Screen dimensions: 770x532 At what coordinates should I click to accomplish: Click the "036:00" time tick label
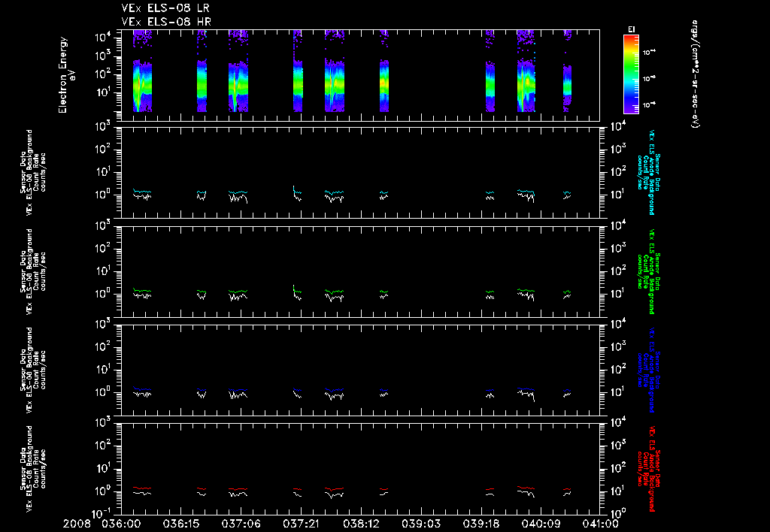pos(121,524)
